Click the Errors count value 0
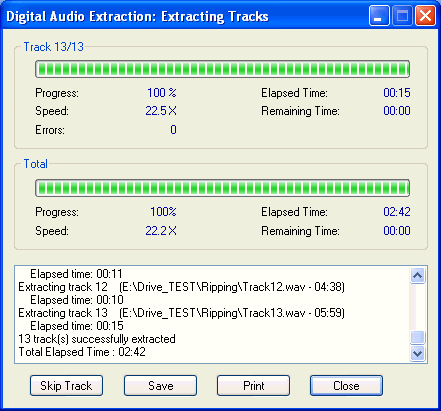Image resolution: width=441 pixels, height=411 pixels. coord(173,129)
